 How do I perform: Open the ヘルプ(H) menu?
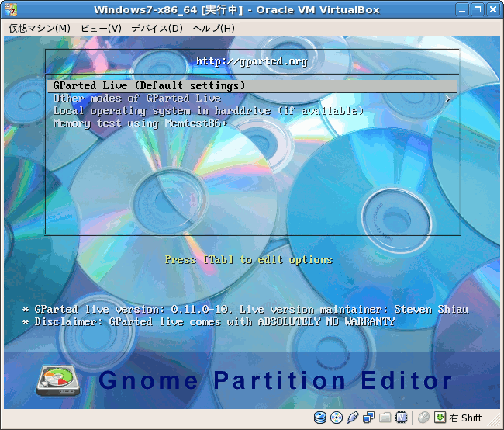213,28
